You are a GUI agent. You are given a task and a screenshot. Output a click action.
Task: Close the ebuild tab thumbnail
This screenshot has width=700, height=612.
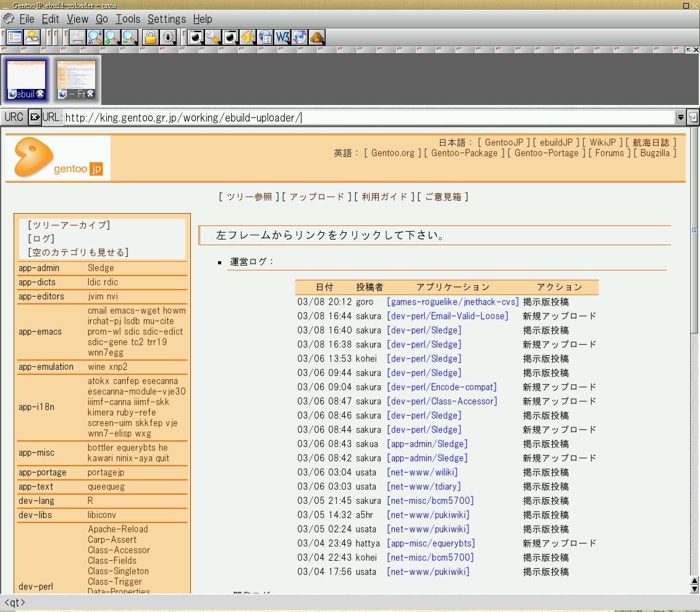tap(41, 94)
